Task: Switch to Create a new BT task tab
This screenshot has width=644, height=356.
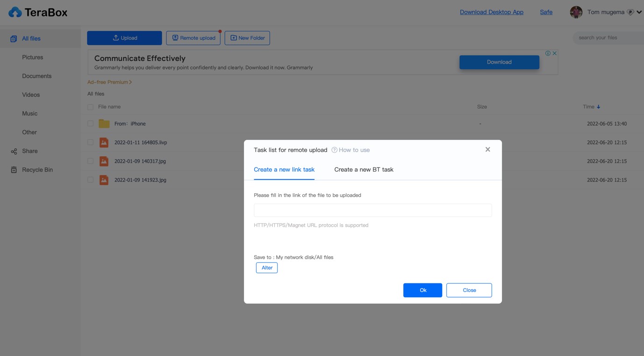Action: pyautogui.click(x=364, y=169)
